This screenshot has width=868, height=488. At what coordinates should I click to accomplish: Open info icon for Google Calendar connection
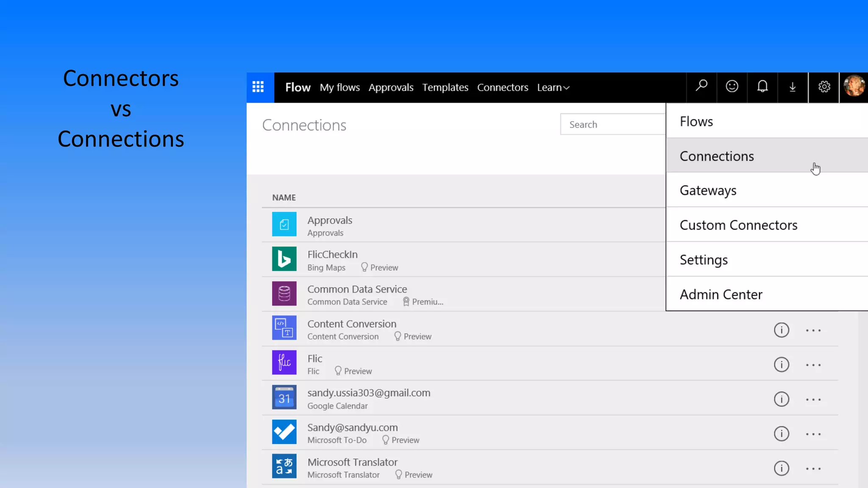781,399
